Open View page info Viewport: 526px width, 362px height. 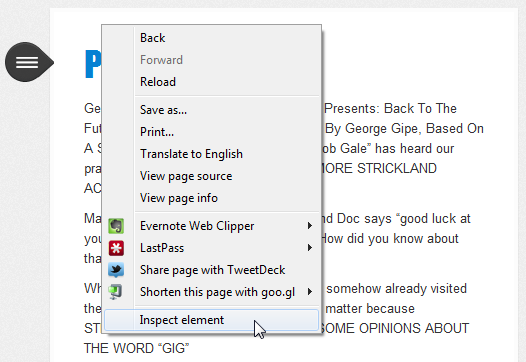click(x=211, y=198)
